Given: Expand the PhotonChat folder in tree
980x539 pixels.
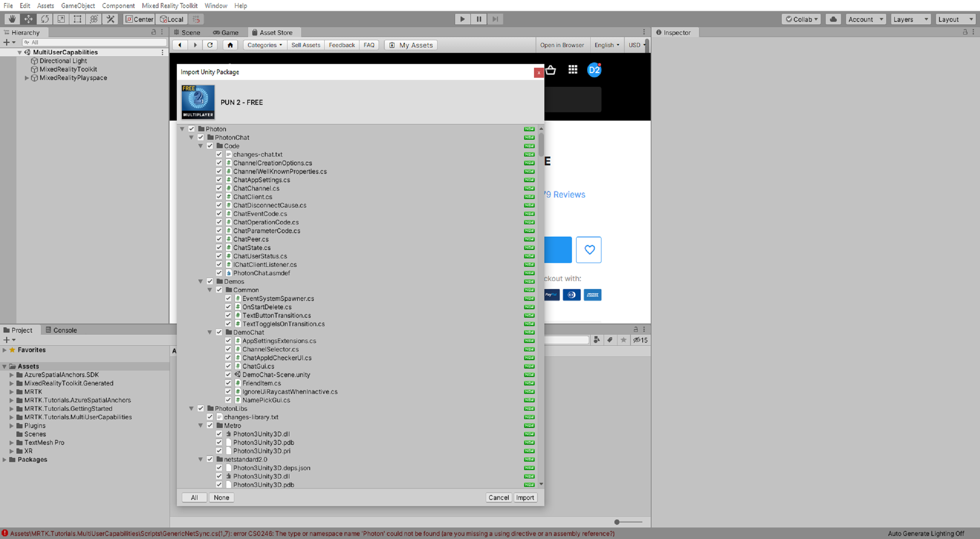Looking at the screenshot, I should (192, 137).
